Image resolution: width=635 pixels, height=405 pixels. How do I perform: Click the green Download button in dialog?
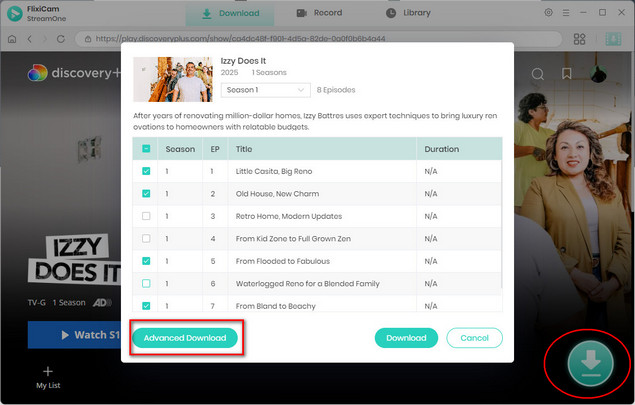(x=406, y=338)
